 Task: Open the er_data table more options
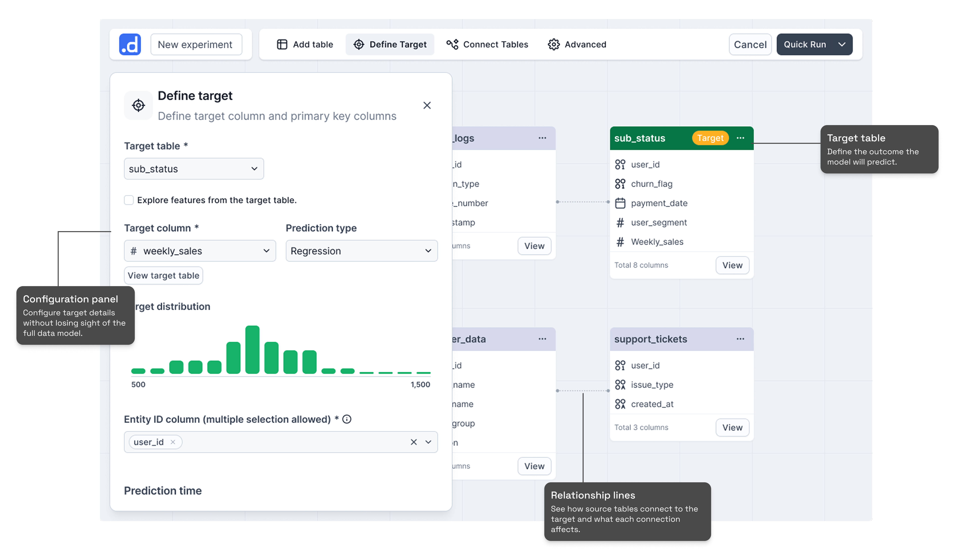(x=542, y=339)
